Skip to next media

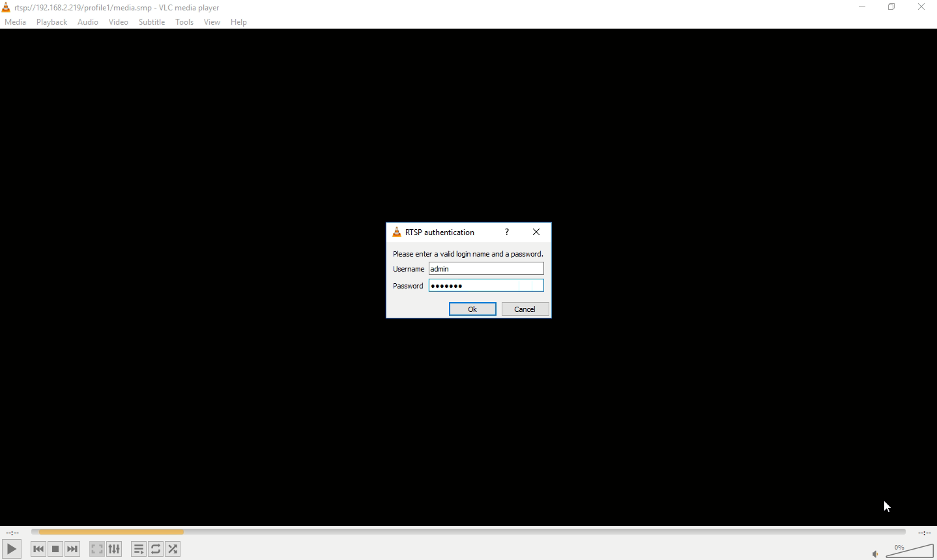72,549
